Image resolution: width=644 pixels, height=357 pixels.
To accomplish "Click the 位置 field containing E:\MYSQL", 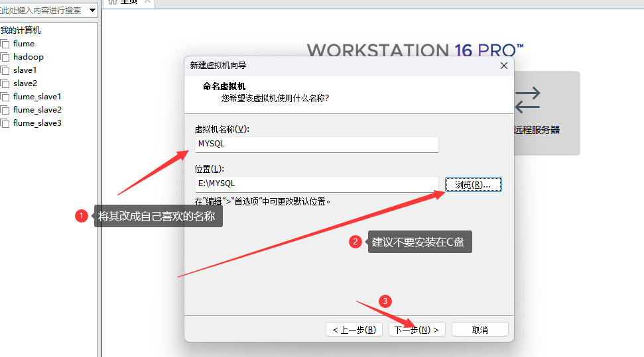I will [316, 184].
